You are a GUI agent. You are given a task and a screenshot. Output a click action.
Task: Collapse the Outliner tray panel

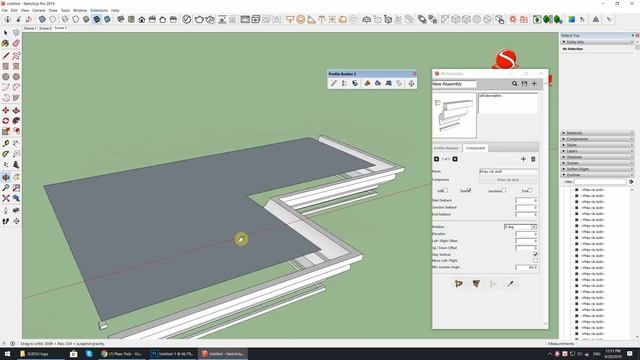click(597, 175)
